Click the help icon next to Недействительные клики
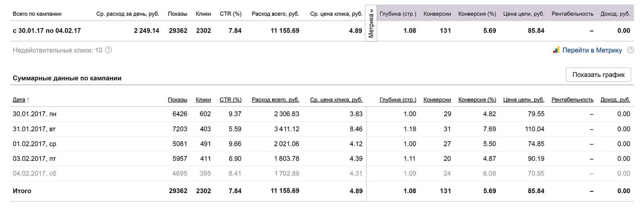The image size is (644, 209). (x=108, y=50)
